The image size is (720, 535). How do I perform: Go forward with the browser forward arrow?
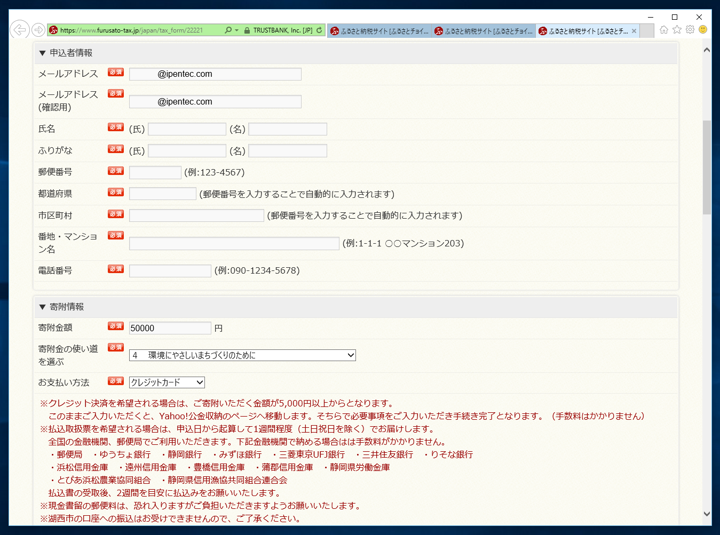39,30
